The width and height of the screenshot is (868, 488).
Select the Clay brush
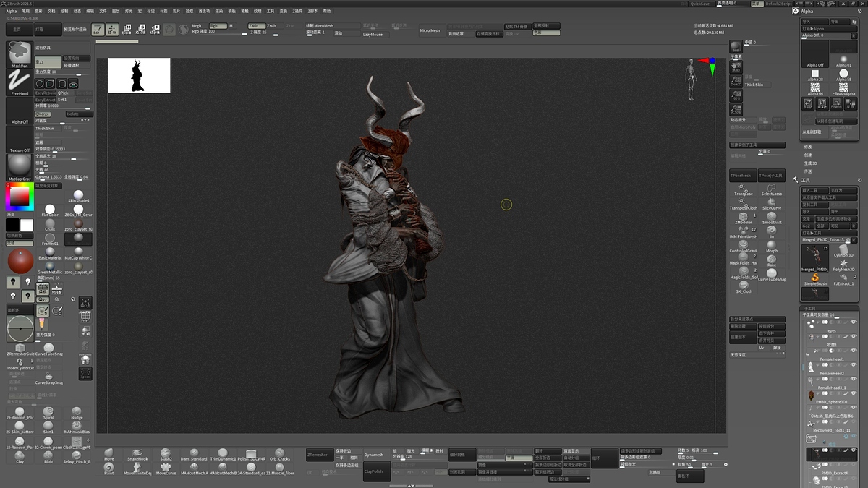20,457
